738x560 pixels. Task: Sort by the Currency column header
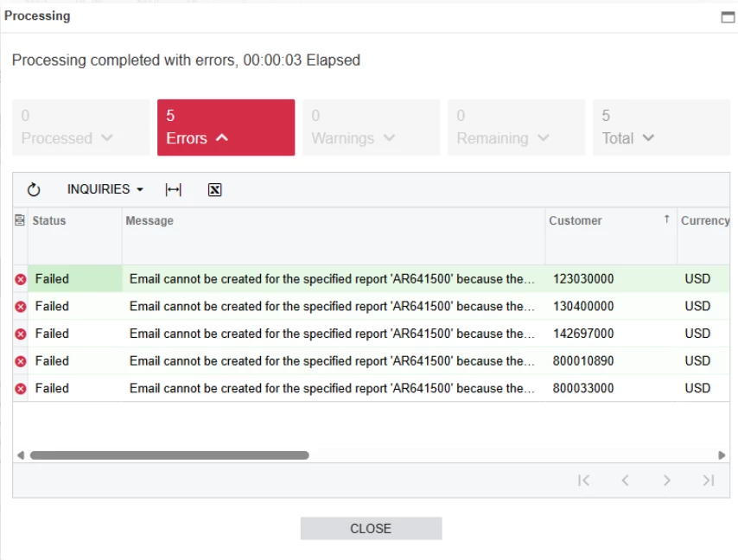coord(703,236)
